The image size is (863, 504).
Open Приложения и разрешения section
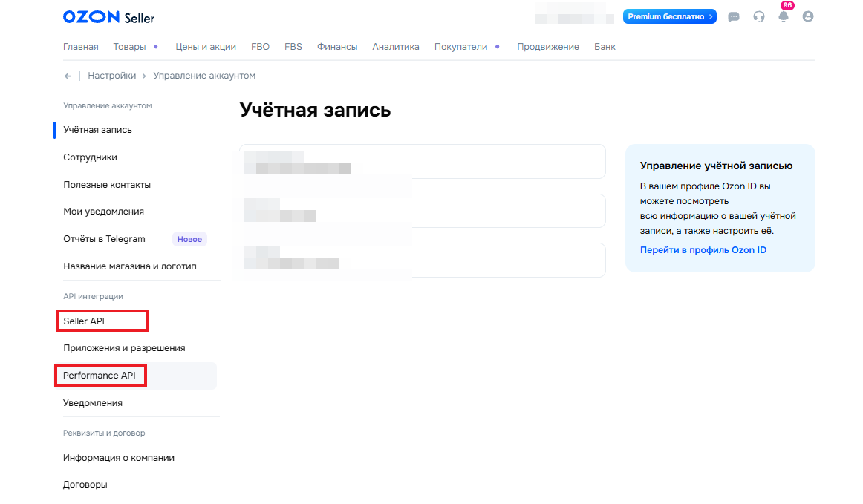click(124, 348)
